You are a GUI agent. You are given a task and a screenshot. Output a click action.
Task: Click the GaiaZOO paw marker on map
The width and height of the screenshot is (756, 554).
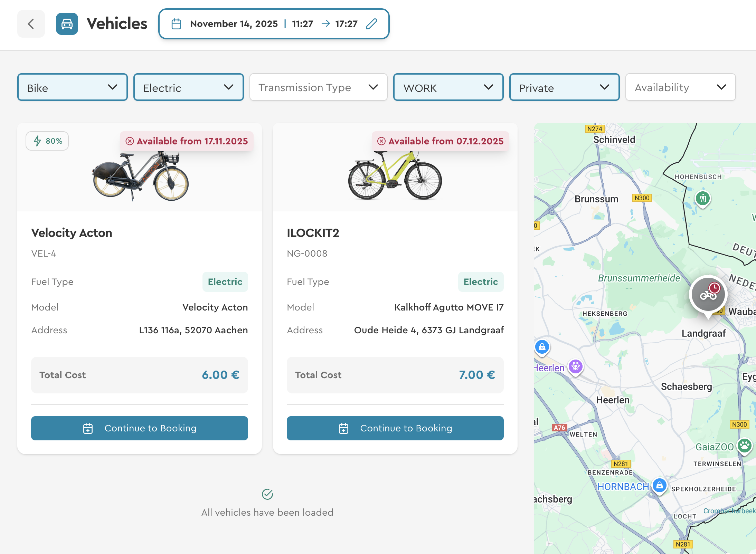coord(745,446)
